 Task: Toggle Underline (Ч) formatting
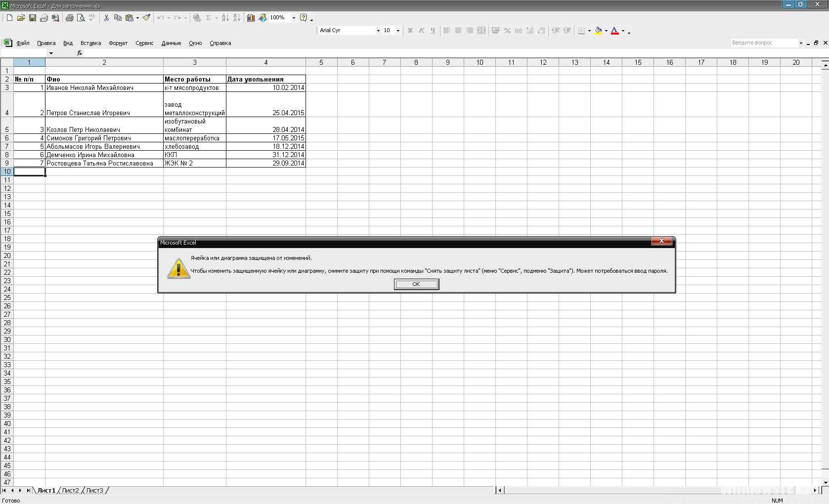coord(433,31)
